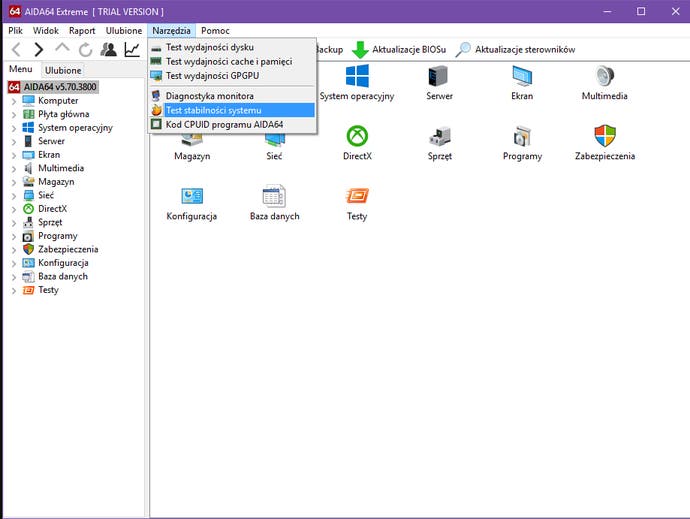Open the Raport menu
The width and height of the screenshot is (690, 519).
[x=82, y=30]
